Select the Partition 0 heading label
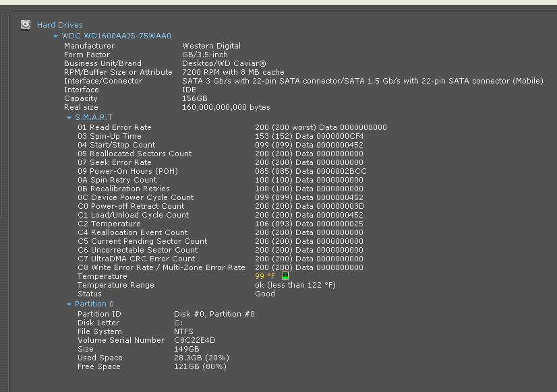Screen dimensions: 557x392 coord(94,304)
